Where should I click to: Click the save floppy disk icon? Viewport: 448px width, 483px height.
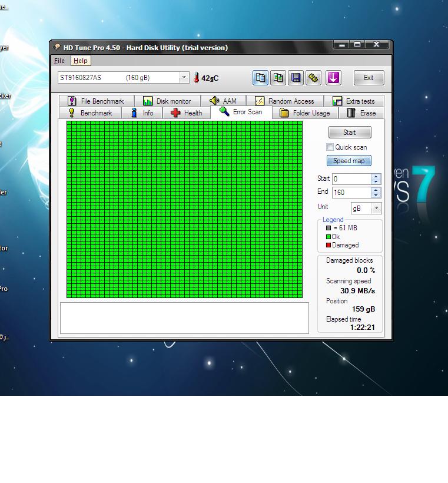(296, 78)
